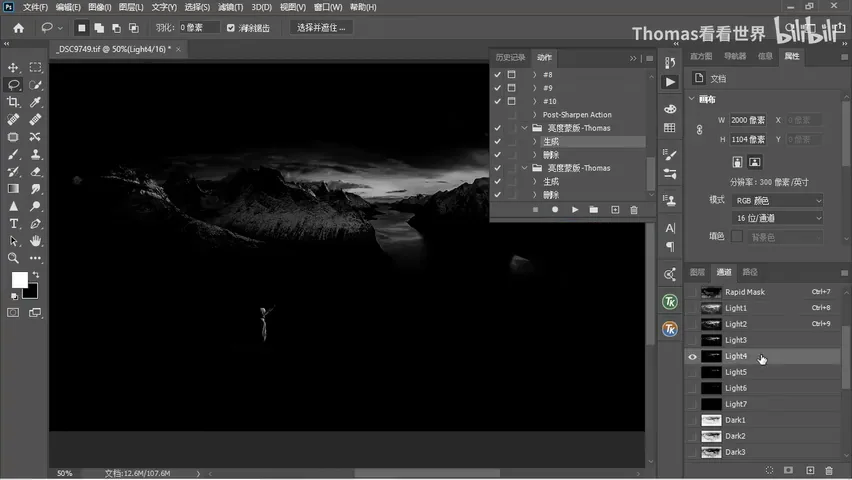The height and width of the screenshot is (480, 852).
Task: Create new action set folder
Action: point(594,210)
